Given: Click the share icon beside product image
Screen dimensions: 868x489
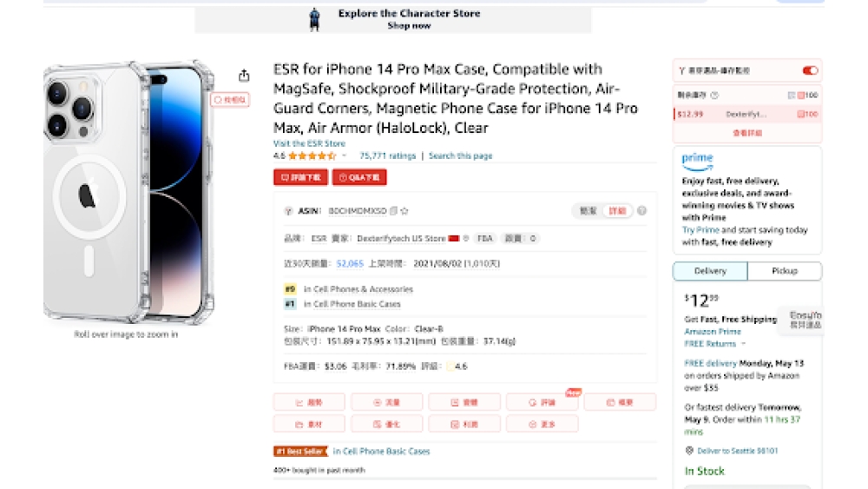Looking at the screenshot, I should (x=244, y=76).
